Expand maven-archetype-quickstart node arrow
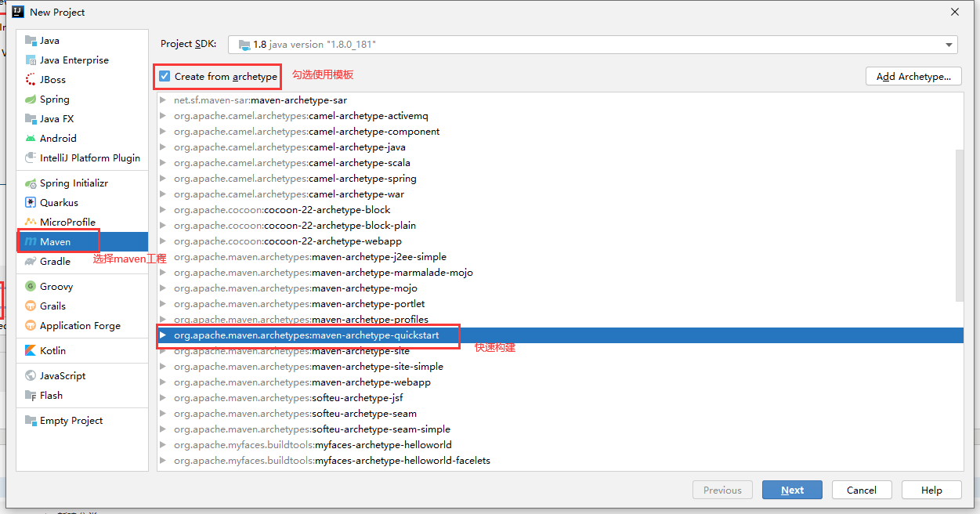This screenshot has width=980, height=514. [163, 335]
